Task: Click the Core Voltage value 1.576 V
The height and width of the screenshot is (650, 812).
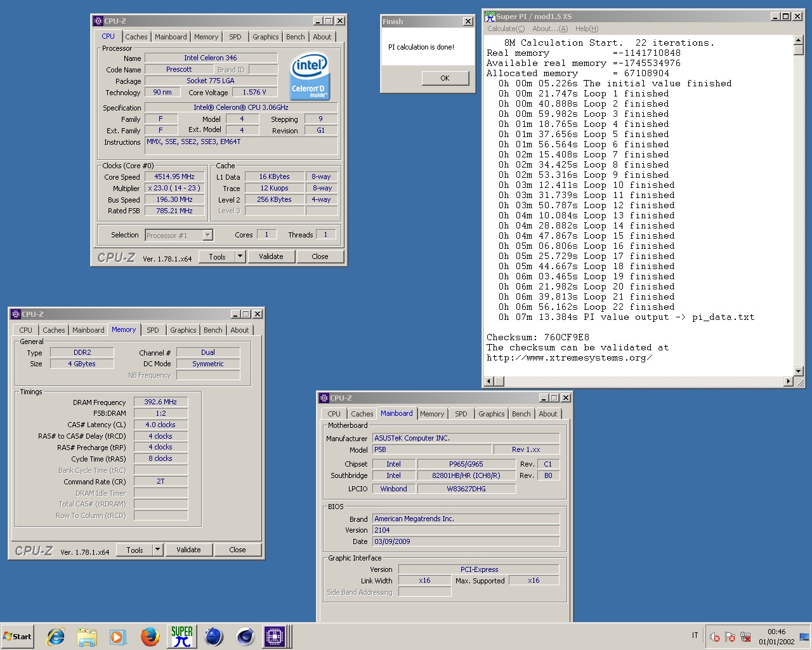Action: click(254, 92)
